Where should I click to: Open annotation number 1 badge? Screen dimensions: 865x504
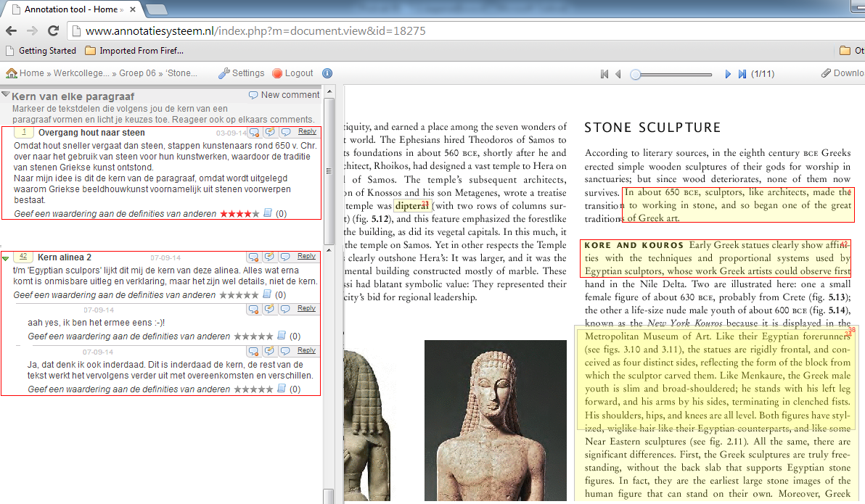24,133
